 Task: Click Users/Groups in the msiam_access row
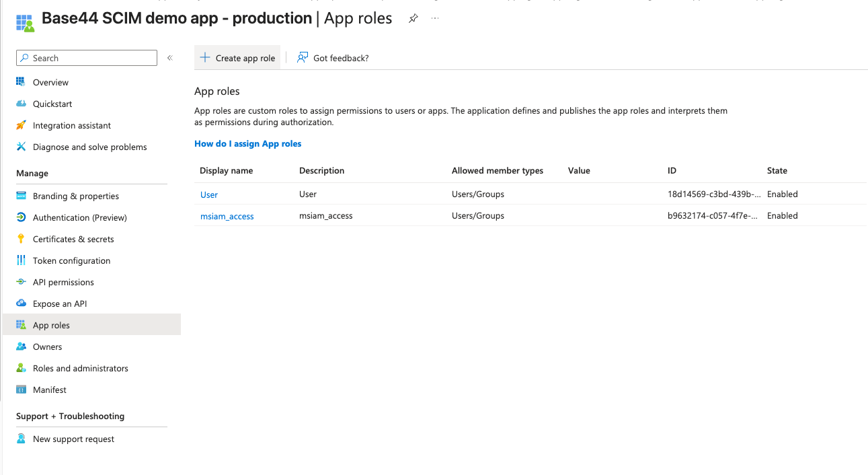click(478, 215)
